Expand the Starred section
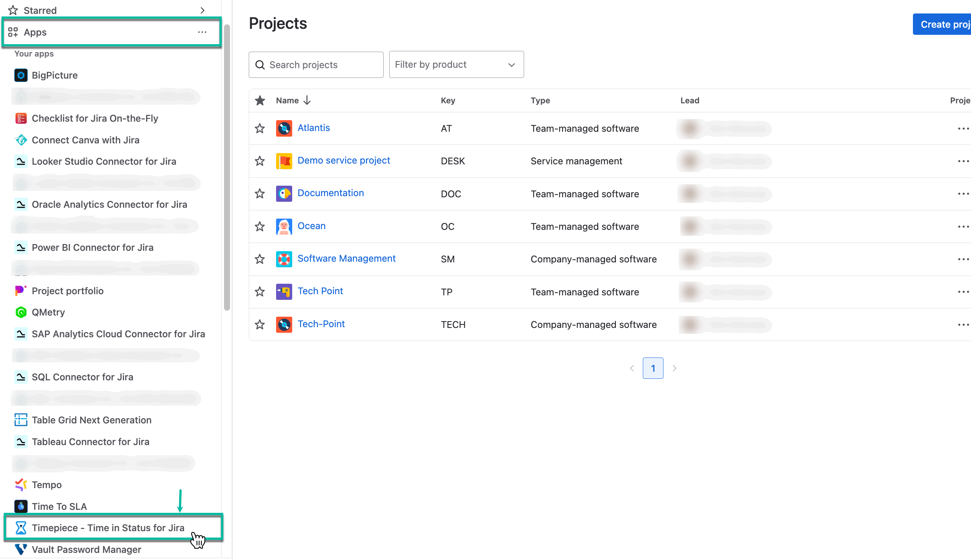Screen dimensions: 971x560 tap(203, 10)
